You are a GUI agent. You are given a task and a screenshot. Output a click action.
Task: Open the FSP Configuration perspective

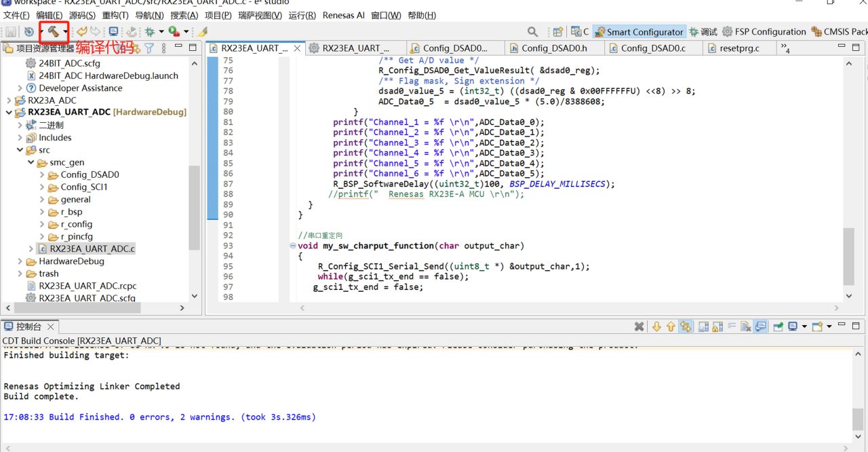(764, 31)
